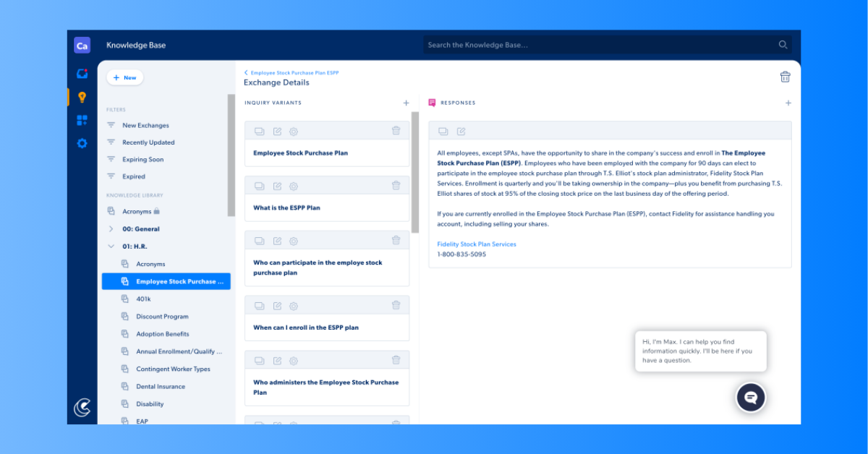This screenshot has height=454, width=868.
Task: Open the Max chat bubble button
Action: click(x=750, y=397)
